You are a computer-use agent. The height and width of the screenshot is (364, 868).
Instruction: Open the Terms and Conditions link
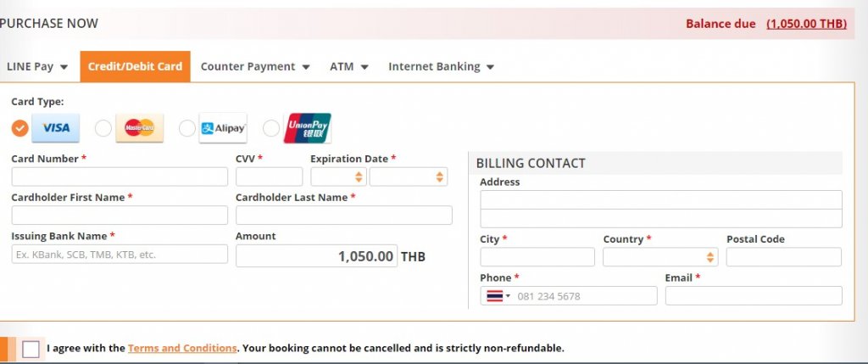point(182,349)
